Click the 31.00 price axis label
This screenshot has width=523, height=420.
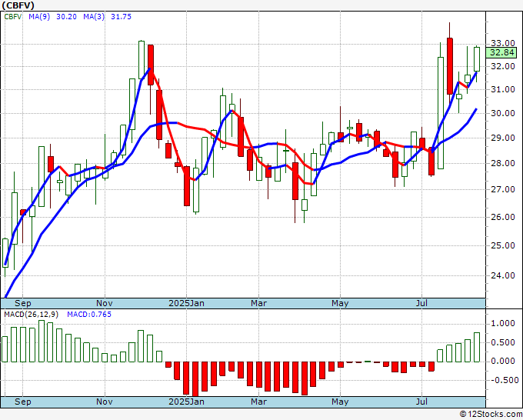coord(503,89)
